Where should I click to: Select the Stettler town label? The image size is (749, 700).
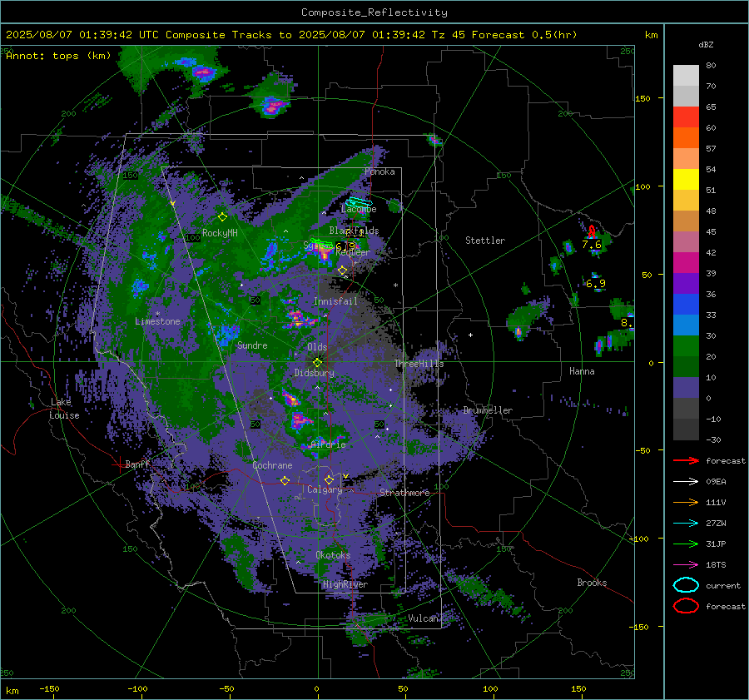tap(485, 241)
